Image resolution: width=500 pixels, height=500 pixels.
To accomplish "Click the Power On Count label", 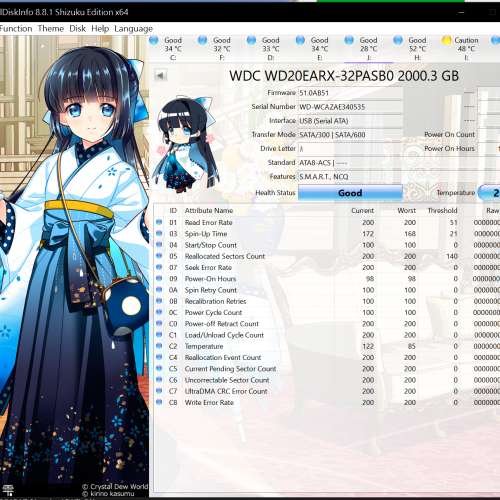I will coord(449,135).
